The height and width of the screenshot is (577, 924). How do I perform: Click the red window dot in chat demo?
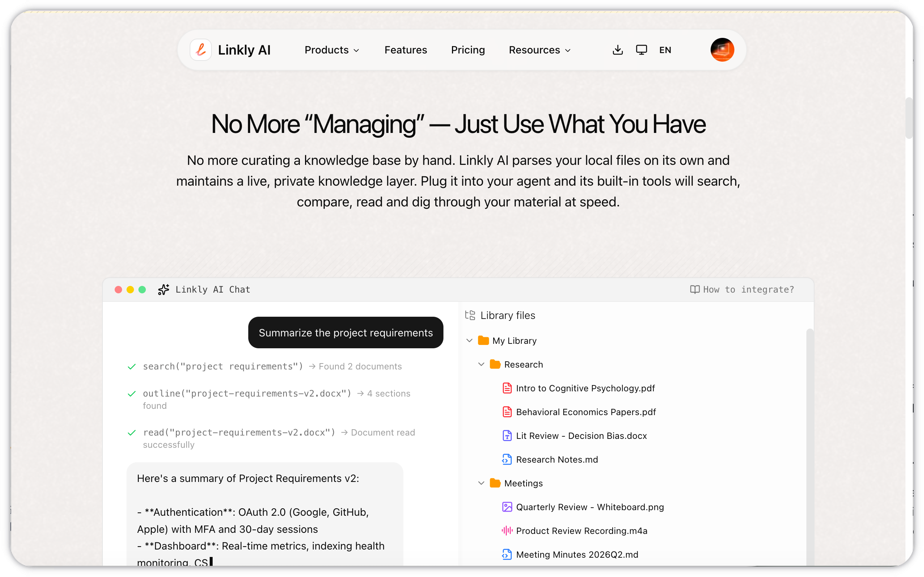tap(118, 290)
